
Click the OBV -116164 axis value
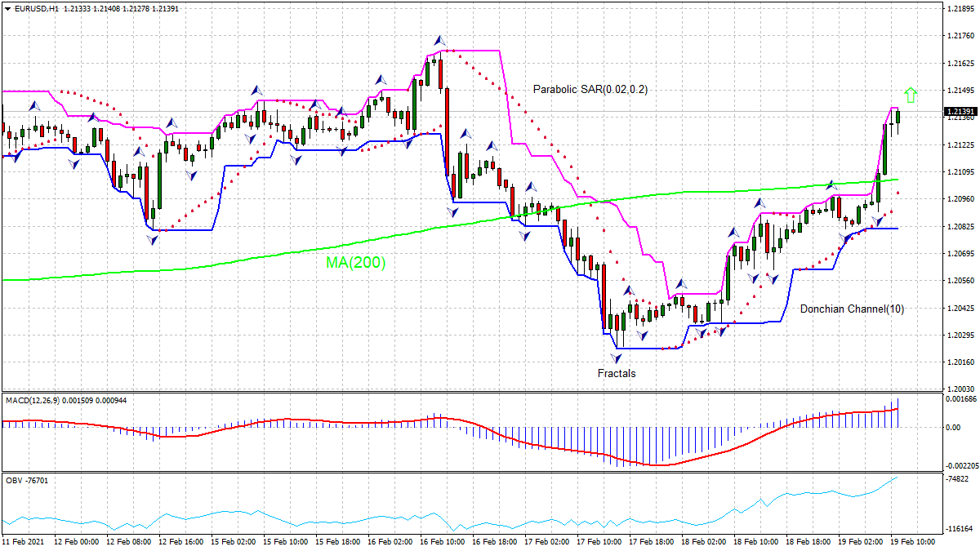[x=958, y=530]
